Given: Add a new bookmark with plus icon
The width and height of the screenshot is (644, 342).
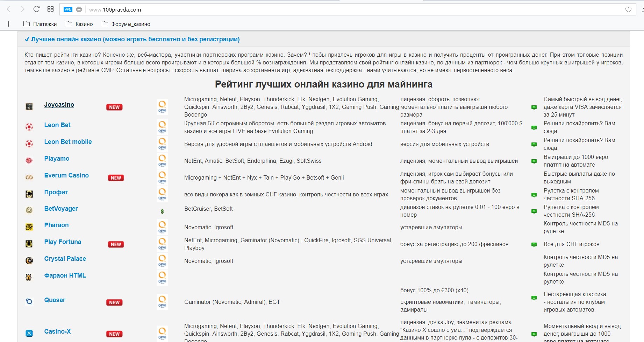Looking at the screenshot, I should click(x=9, y=24).
